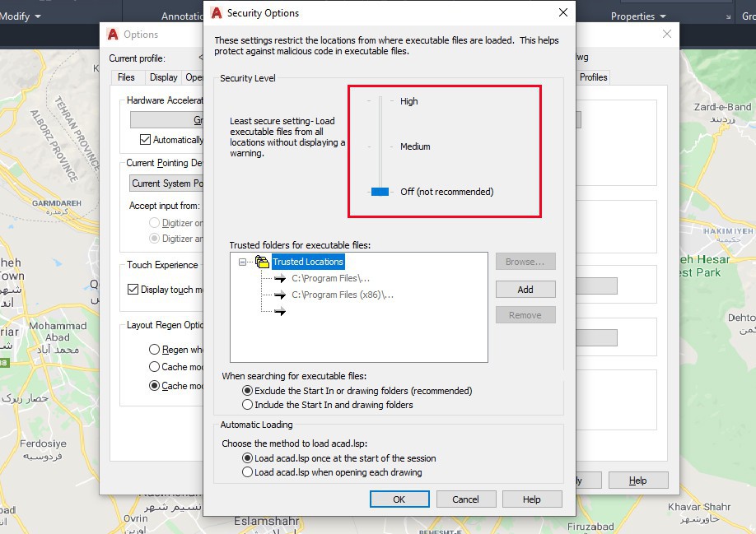The width and height of the screenshot is (756, 534).
Task: Open Annotation ribbon panel title
Action: [182, 16]
